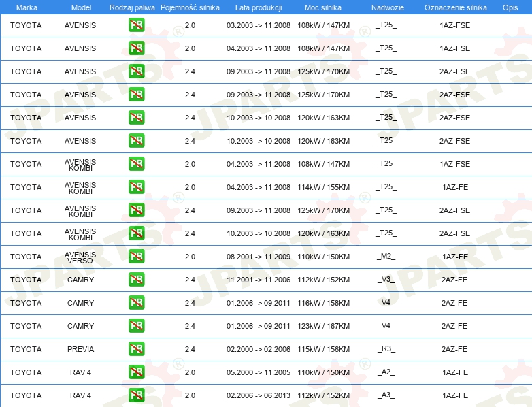
Task: Click the Oznaczenie silnika column header
Action: point(456,7)
